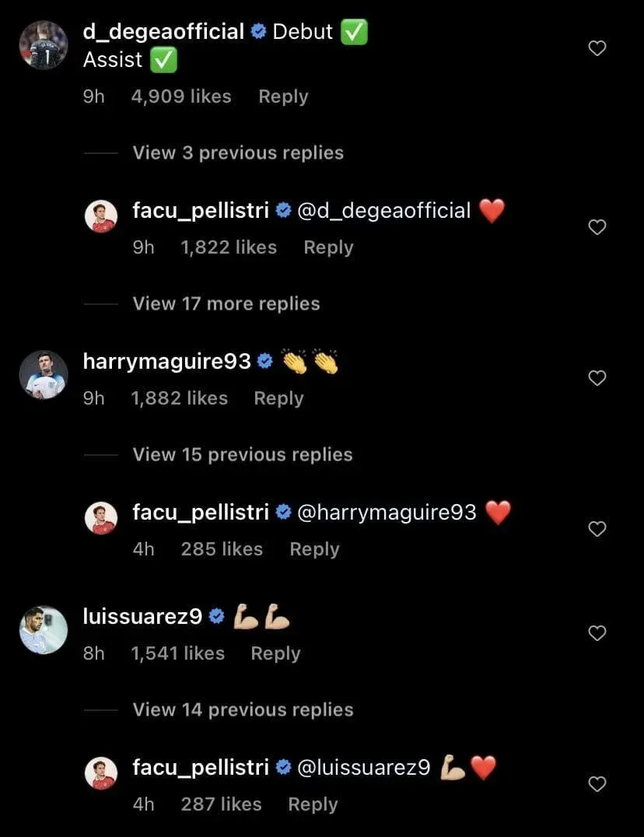The width and height of the screenshot is (644, 837).
Task: Like facu_pellistri's reply to luissuarez9
Action: (x=597, y=784)
